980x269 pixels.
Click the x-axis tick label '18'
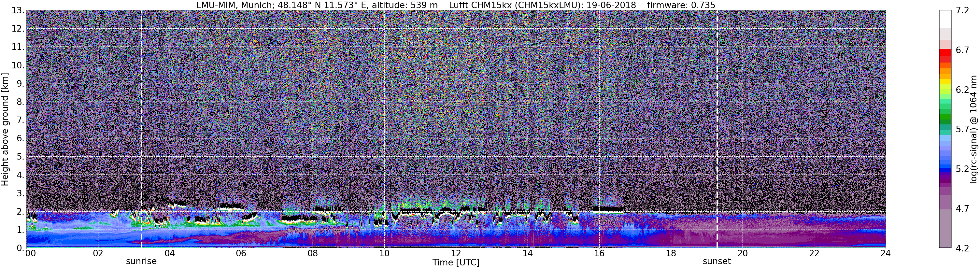671,253
